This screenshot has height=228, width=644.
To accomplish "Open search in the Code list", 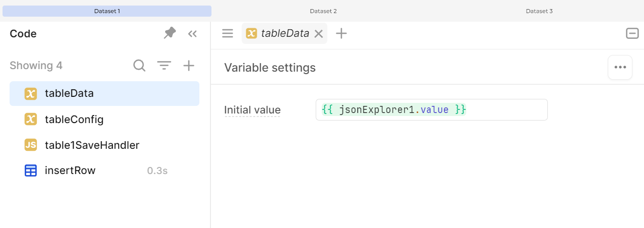I will tap(139, 66).
